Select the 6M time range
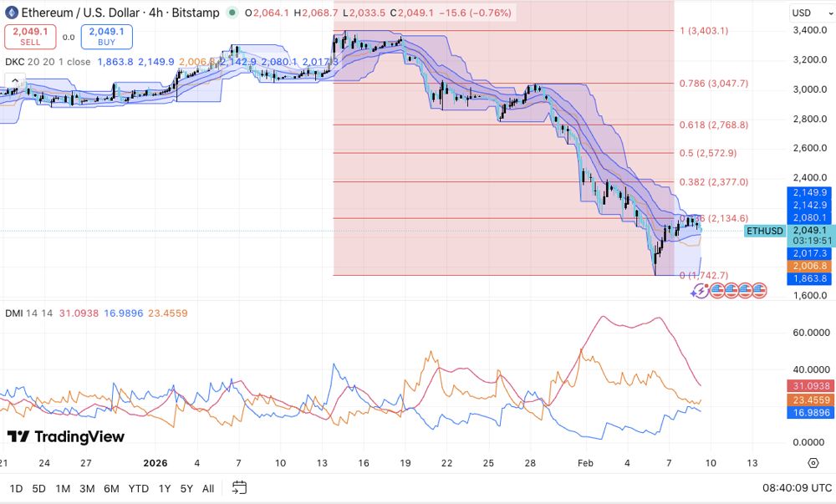 111,488
